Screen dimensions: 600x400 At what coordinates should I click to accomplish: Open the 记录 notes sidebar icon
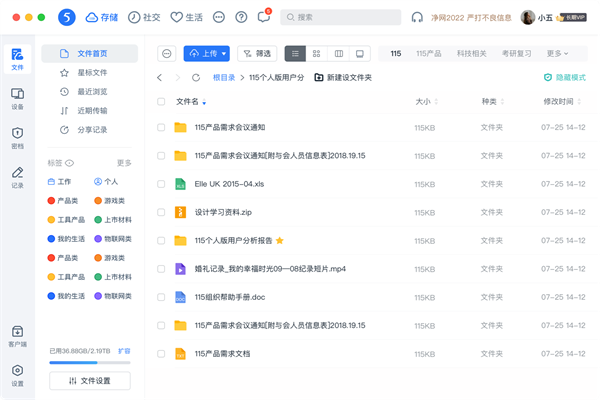(x=17, y=178)
